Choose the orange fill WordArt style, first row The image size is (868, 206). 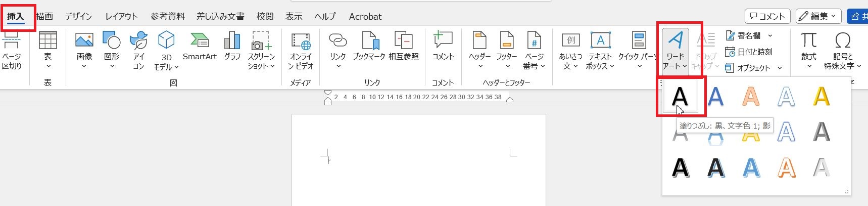click(x=751, y=96)
